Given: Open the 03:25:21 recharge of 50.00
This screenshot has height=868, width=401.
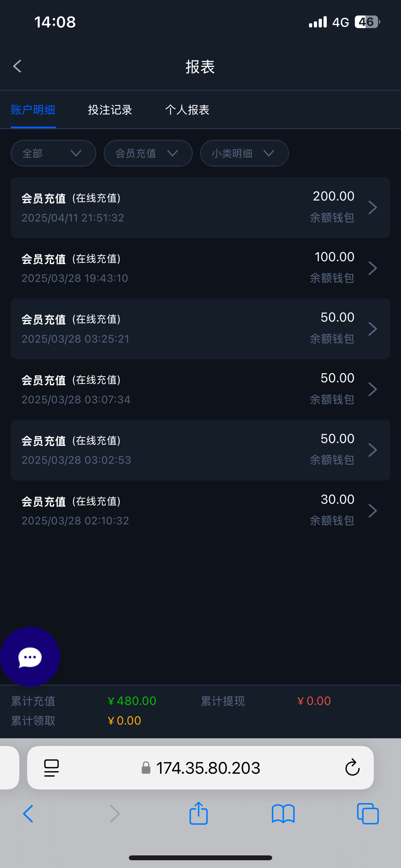Looking at the screenshot, I should click(x=200, y=328).
